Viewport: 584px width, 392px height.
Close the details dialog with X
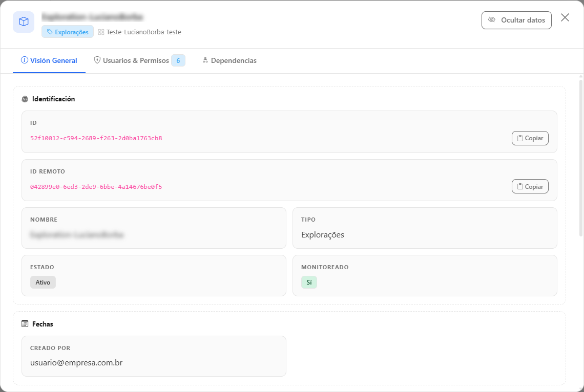(x=565, y=17)
